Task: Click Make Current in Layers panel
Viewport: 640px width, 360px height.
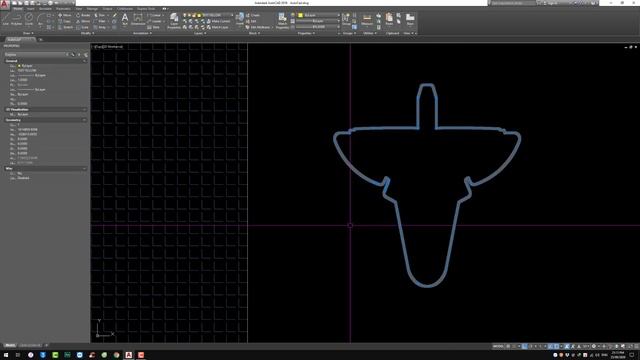Action: 218,21
